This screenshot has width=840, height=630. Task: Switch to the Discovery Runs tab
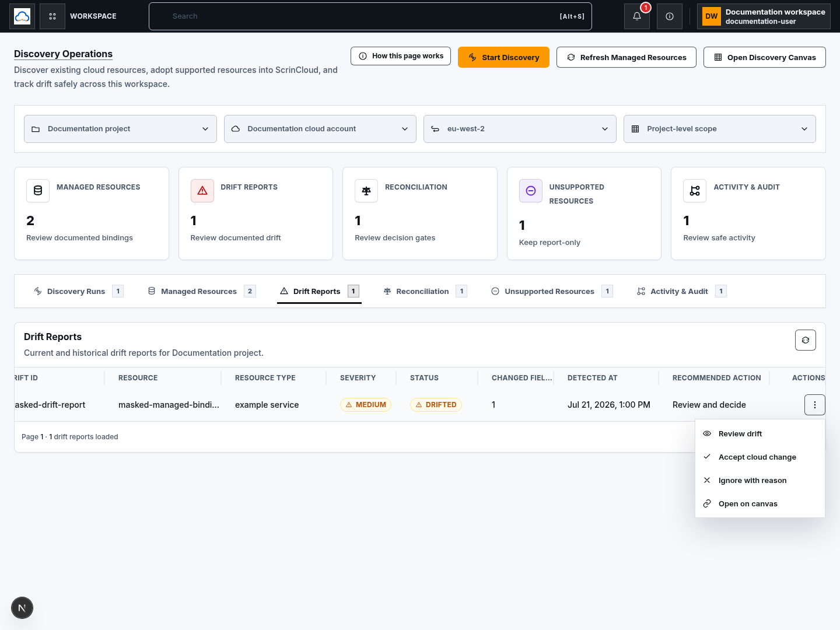coord(79,291)
